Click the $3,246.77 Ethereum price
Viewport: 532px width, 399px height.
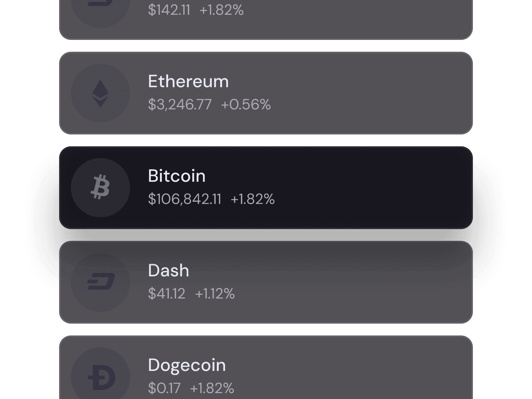click(180, 105)
